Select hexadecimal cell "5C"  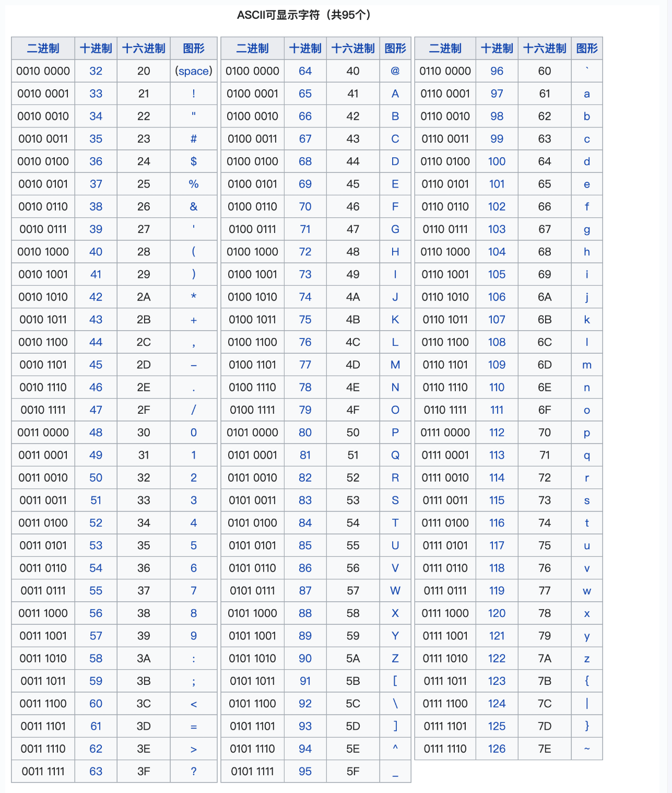point(353,704)
